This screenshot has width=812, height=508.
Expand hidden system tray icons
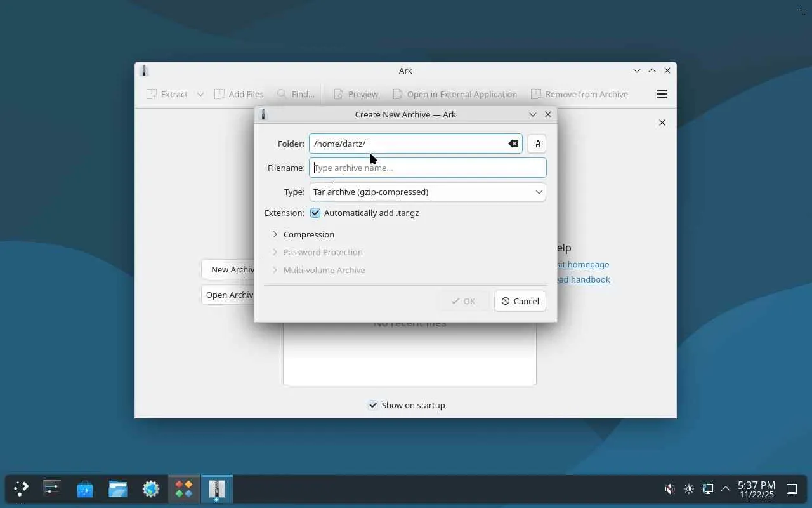click(726, 489)
